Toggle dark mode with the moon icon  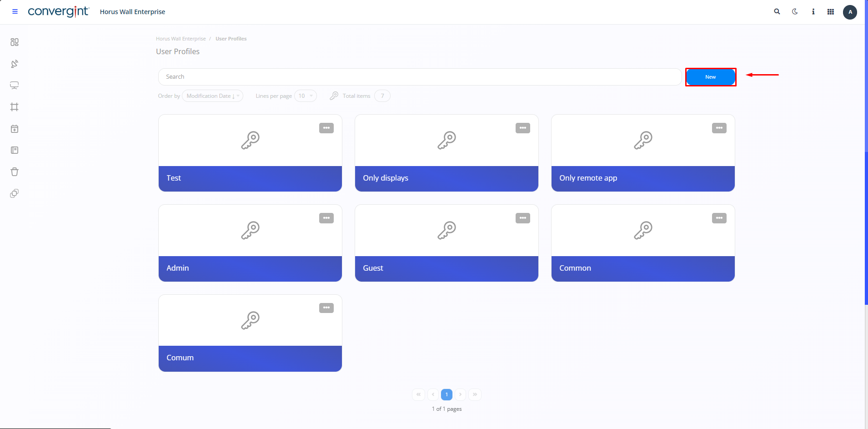[x=795, y=11]
